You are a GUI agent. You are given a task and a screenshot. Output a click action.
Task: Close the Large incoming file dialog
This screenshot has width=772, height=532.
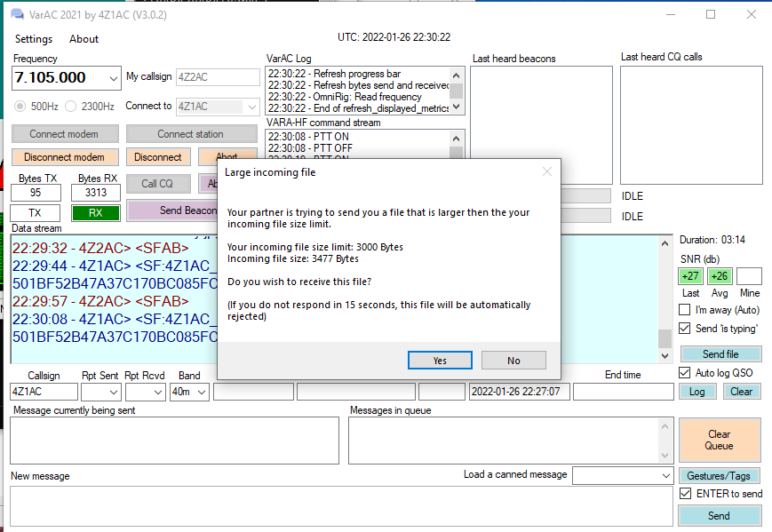547,171
